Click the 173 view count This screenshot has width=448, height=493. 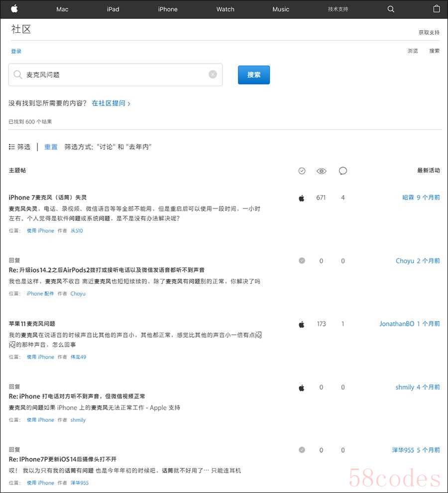tap(321, 324)
